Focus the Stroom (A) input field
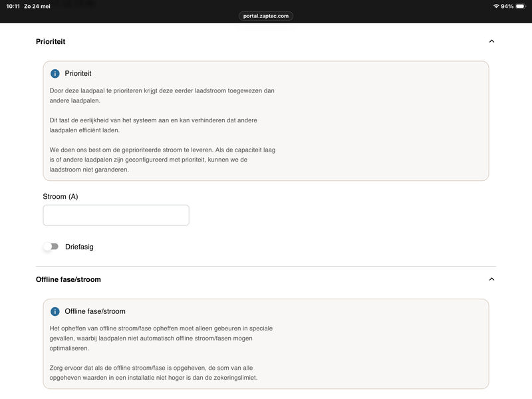Viewport: 532px width, 399px height. tap(116, 215)
